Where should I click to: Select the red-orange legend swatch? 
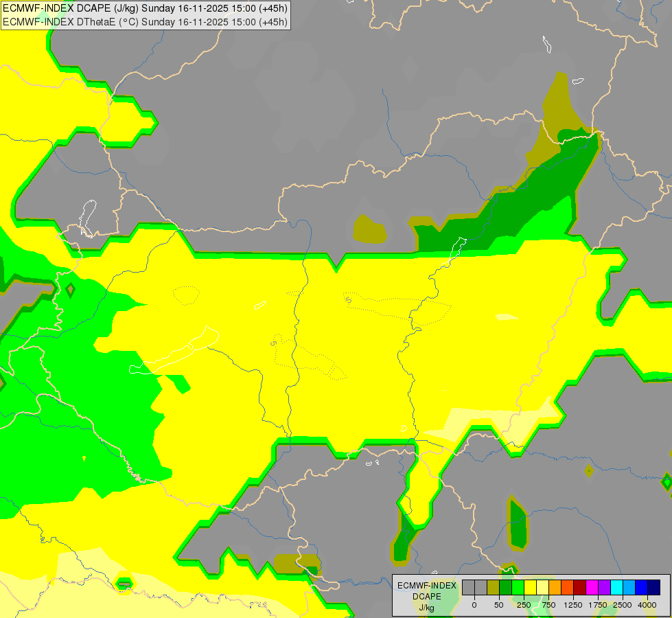pos(567,588)
